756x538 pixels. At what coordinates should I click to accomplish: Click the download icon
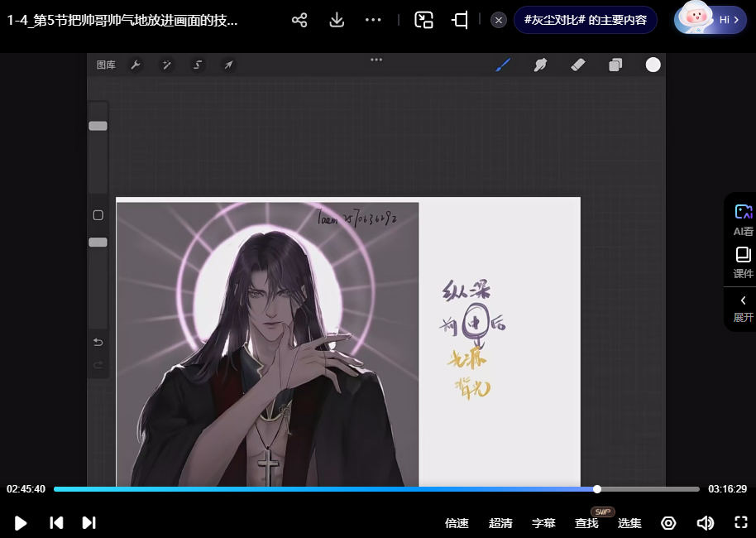coord(337,20)
